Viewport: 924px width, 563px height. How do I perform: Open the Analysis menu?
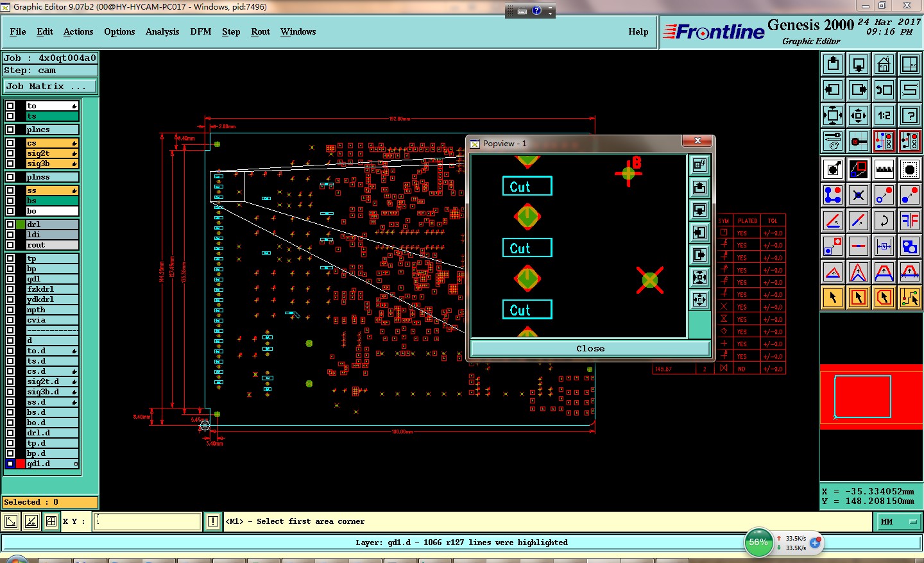162,31
